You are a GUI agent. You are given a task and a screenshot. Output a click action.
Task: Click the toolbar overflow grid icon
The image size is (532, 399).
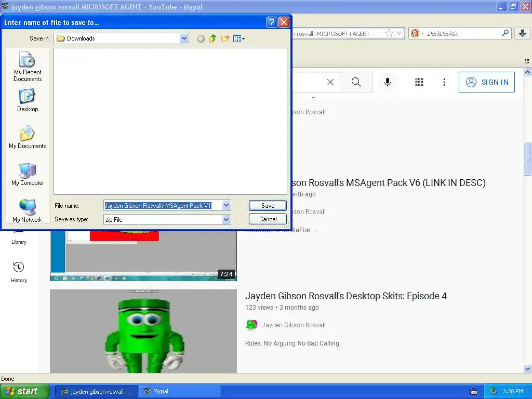coord(527,61)
